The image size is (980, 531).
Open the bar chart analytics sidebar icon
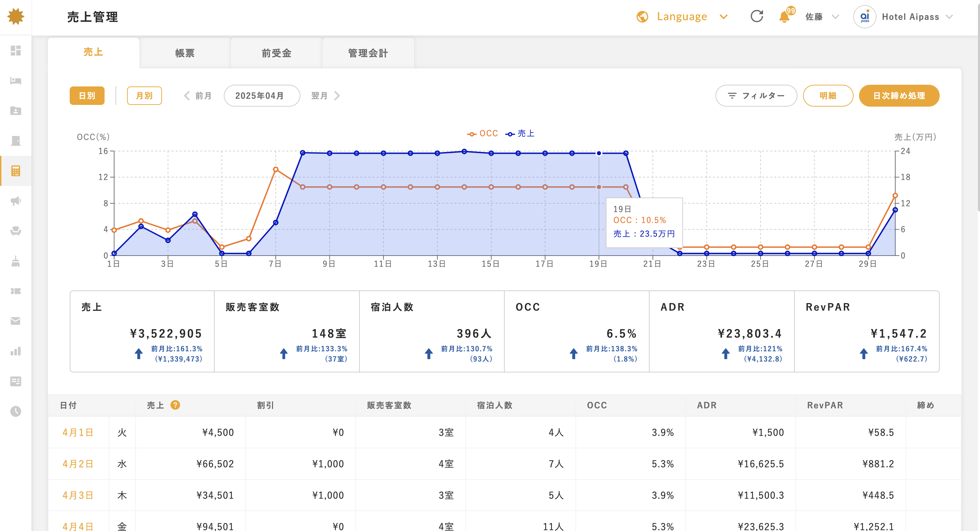point(16,351)
